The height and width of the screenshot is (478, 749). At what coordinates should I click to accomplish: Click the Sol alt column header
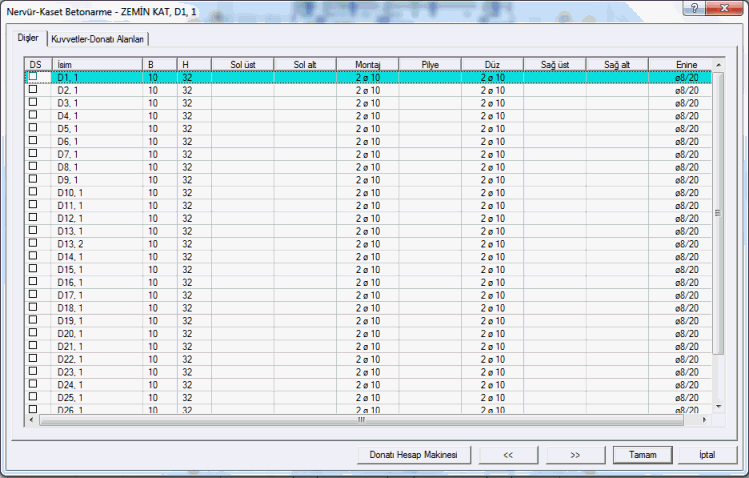coord(305,64)
